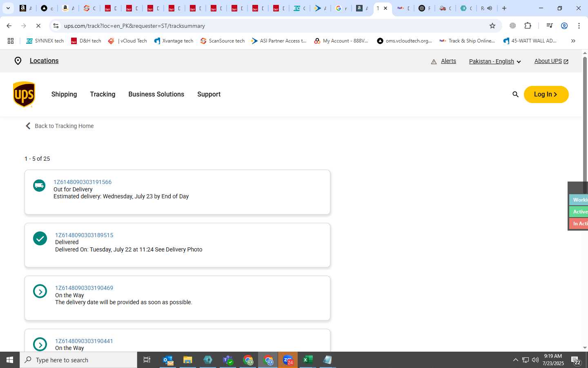
Task: Open ScanSource tech bookmark
Action: (223, 41)
